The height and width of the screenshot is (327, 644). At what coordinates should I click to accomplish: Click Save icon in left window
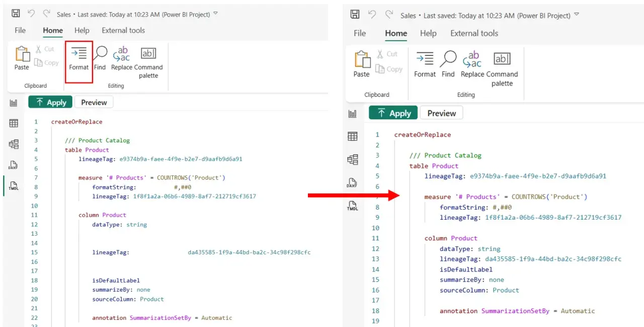[16, 14]
